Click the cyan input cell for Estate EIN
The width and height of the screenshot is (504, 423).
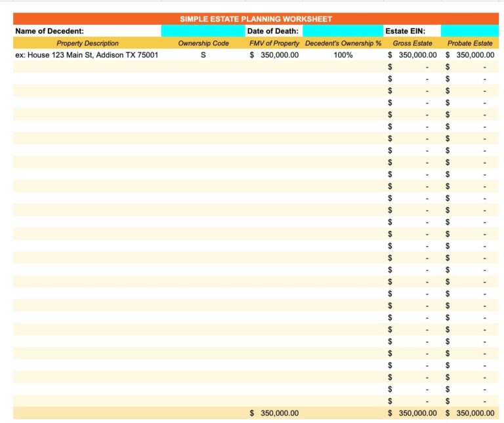pos(469,31)
